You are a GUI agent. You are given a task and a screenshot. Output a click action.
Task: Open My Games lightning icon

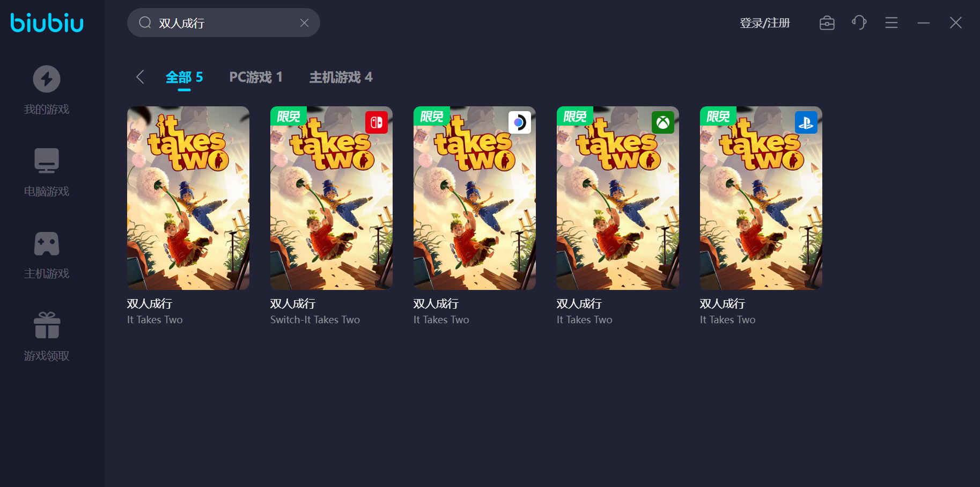(47, 79)
